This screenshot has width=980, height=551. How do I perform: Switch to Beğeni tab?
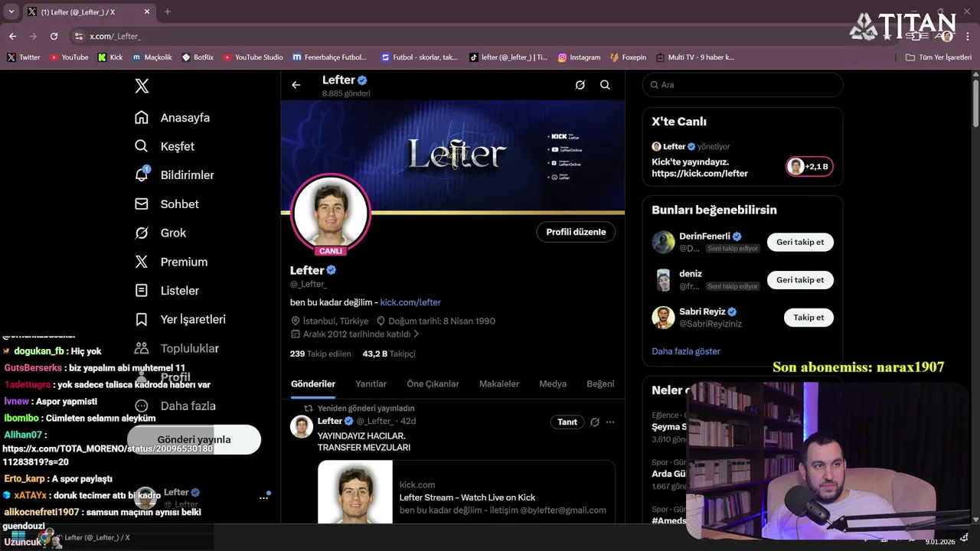click(600, 384)
